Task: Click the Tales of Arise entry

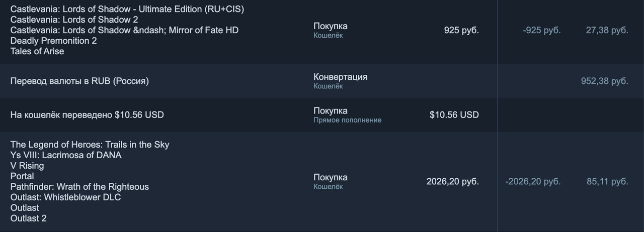Action: [37, 51]
